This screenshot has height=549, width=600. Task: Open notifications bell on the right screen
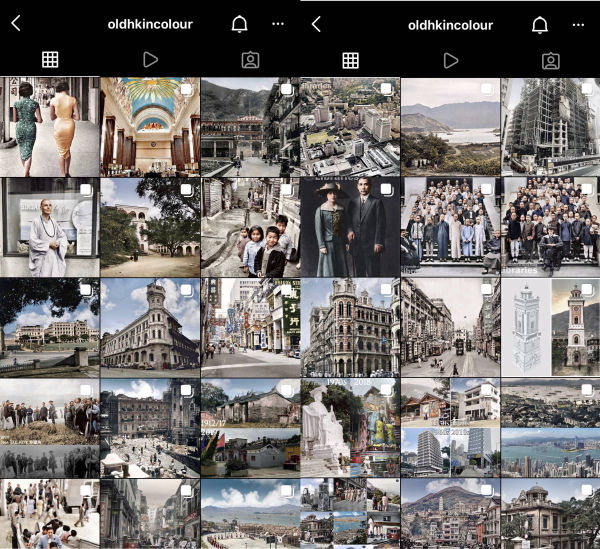(x=540, y=25)
